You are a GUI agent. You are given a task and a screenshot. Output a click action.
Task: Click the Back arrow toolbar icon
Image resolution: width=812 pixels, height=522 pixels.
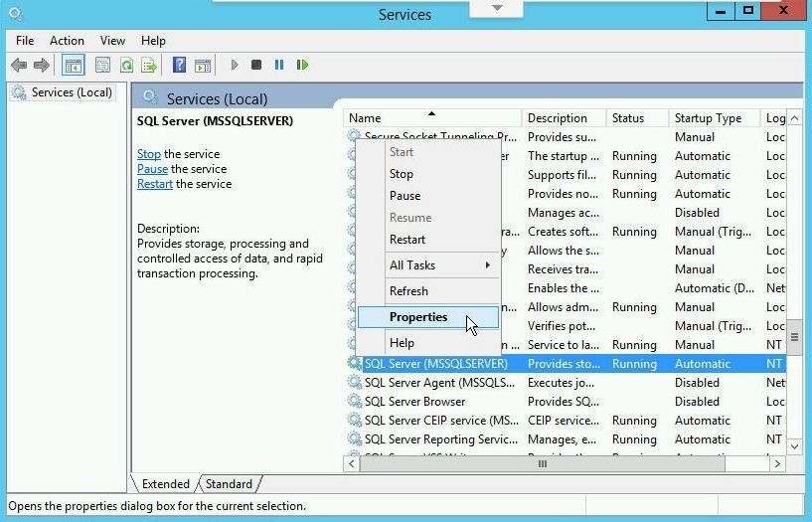click(18, 66)
